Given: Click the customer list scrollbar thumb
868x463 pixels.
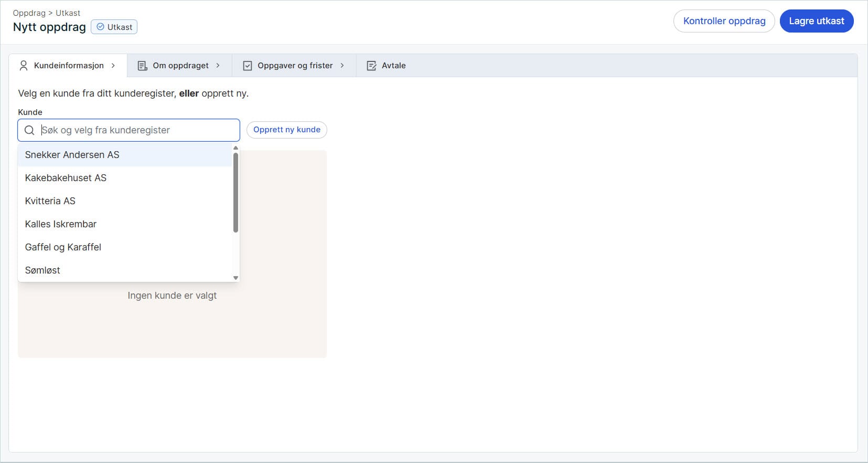Looking at the screenshot, I should (235, 192).
